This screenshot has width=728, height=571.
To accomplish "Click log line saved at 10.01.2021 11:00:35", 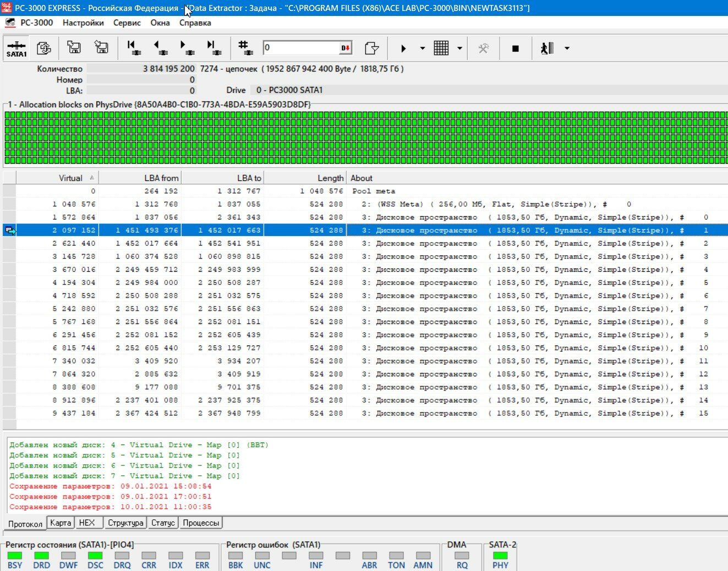I will [x=110, y=507].
